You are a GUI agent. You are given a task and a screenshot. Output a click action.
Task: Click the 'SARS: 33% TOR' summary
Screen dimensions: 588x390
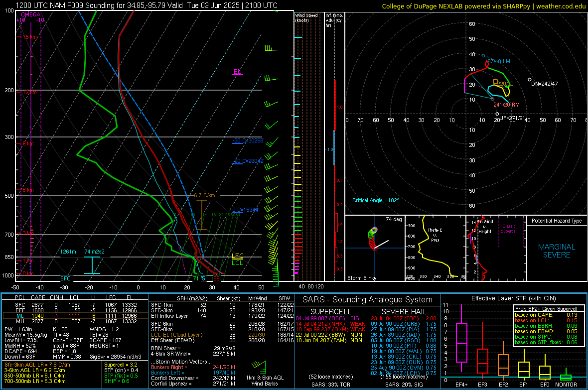point(330,385)
